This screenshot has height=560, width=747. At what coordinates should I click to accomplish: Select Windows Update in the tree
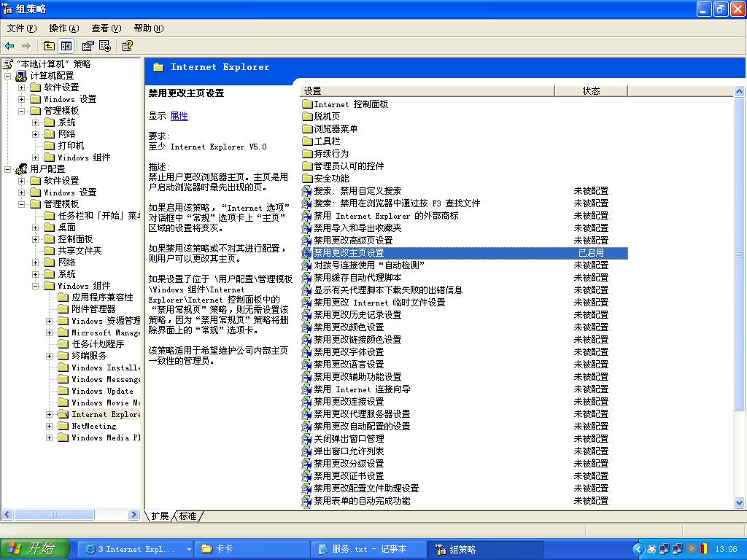coord(102,391)
